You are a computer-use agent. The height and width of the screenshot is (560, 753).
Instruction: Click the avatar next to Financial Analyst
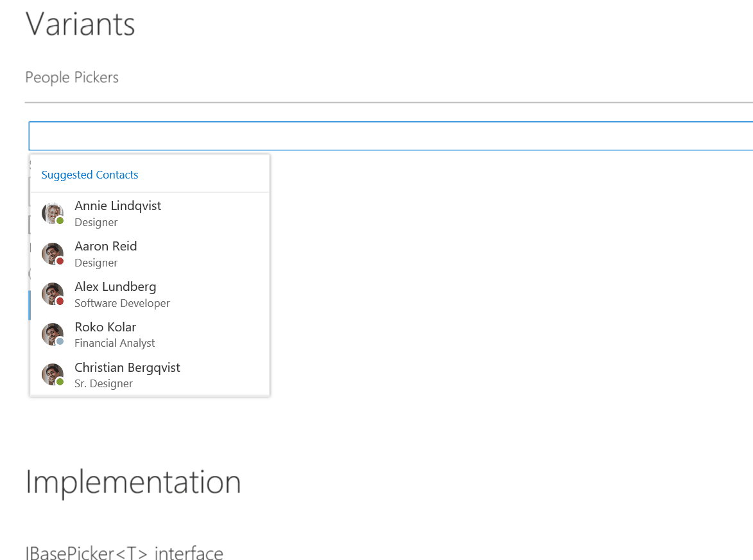tap(52, 333)
